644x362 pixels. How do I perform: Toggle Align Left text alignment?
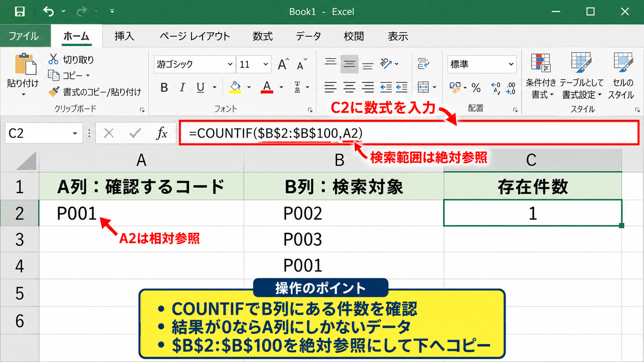pyautogui.click(x=330, y=87)
